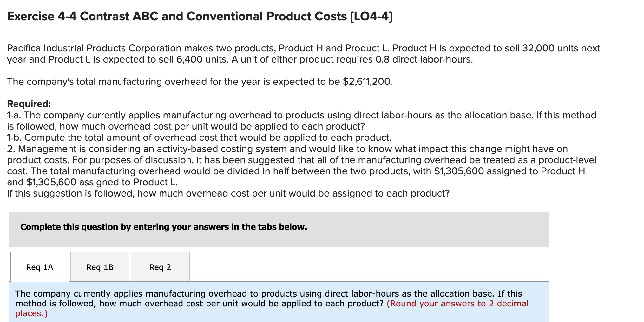Click the bolded Complete this question text
This screenshot has height=322, width=644.
pyautogui.click(x=163, y=227)
